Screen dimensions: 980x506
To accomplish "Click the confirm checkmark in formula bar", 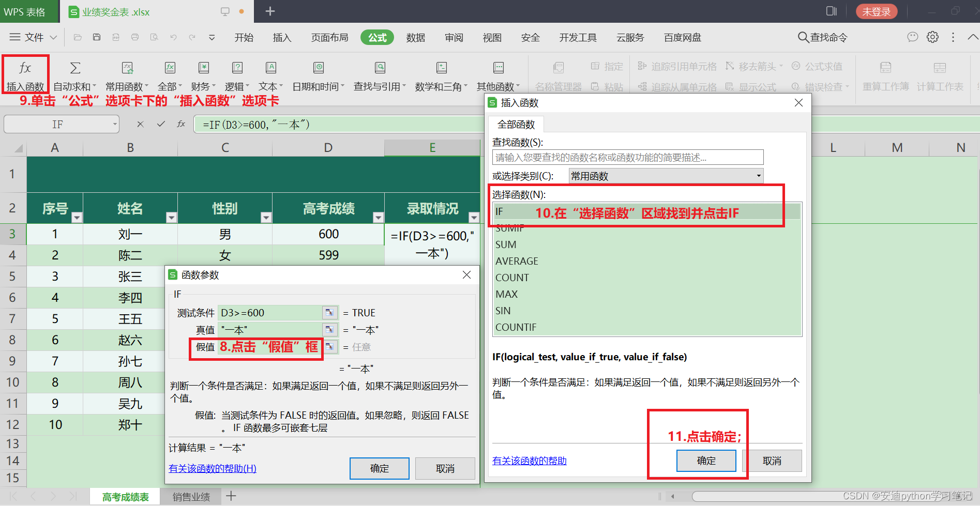I will click(x=161, y=124).
